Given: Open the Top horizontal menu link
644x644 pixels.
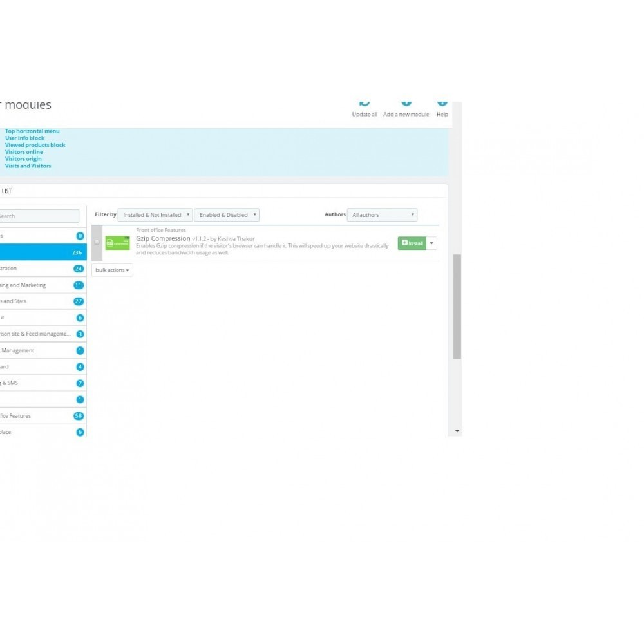Looking at the screenshot, I should (32, 131).
